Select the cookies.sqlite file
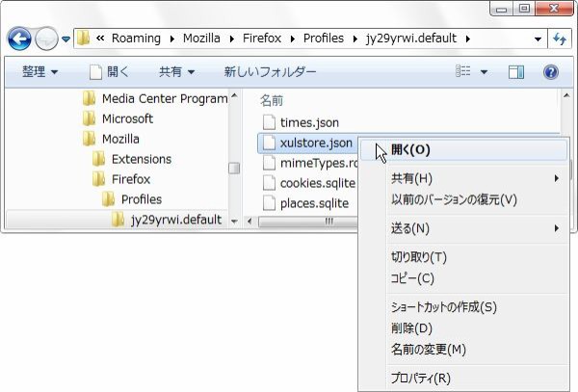This screenshot has width=578, height=392. (309, 183)
